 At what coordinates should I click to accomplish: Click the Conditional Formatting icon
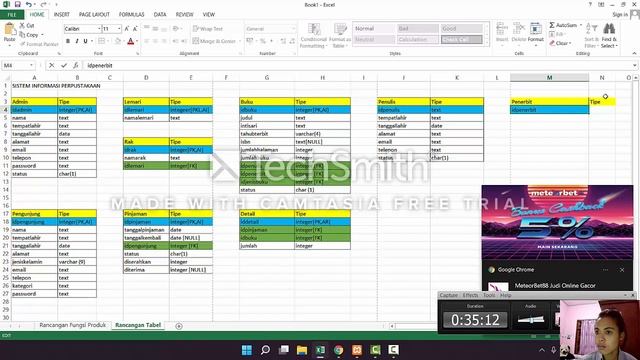click(313, 36)
